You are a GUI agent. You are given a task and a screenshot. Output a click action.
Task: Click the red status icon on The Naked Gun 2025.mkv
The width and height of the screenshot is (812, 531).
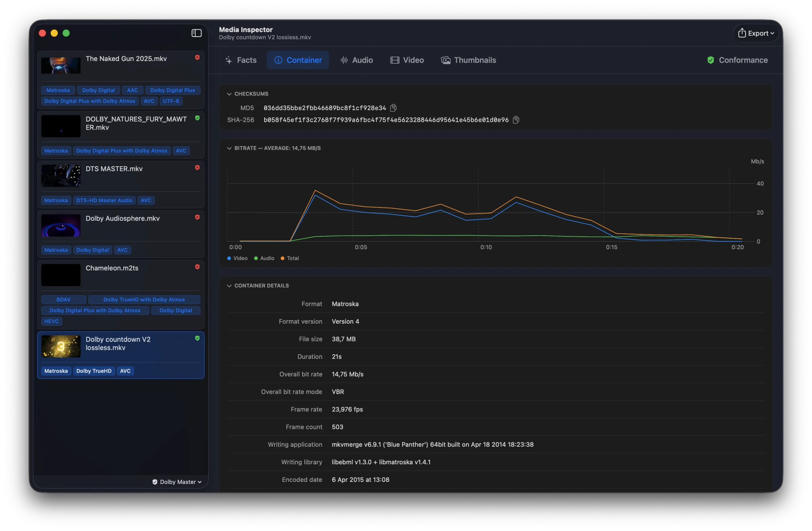[197, 58]
